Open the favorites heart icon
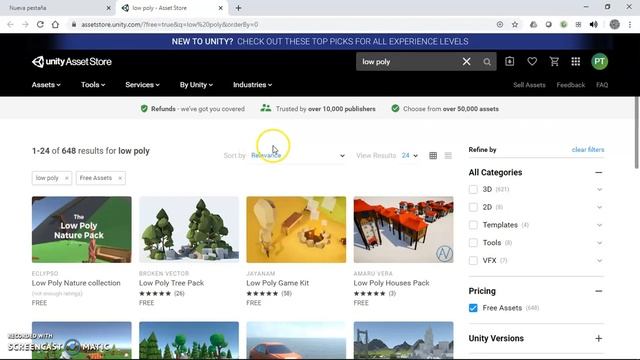Viewport: 640px width, 360px height. click(532, 61)
